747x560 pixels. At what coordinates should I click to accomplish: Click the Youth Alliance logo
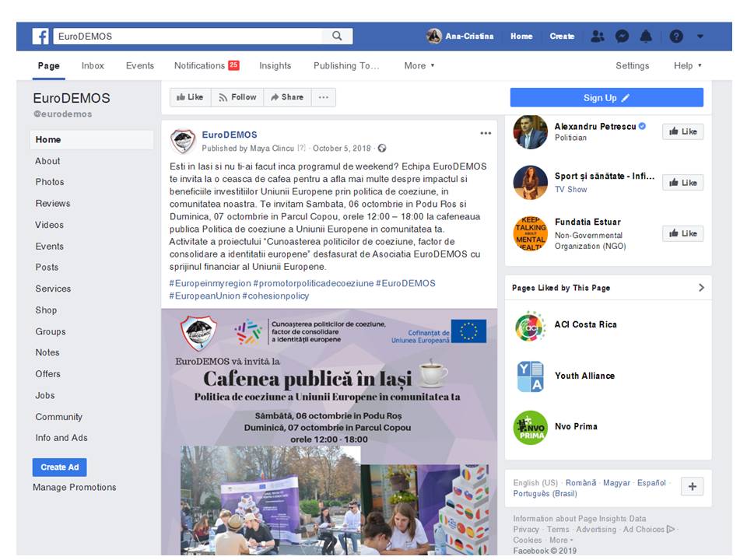[530, 376]
